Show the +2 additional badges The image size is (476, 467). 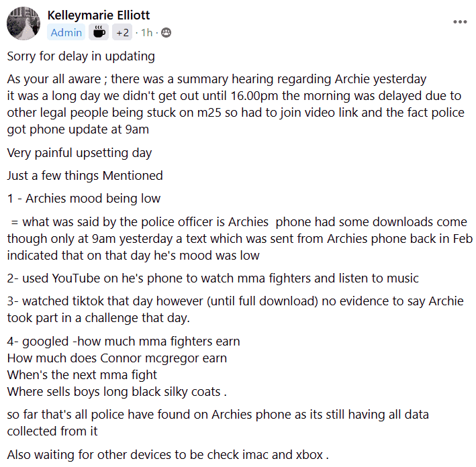tap(122, 32)
